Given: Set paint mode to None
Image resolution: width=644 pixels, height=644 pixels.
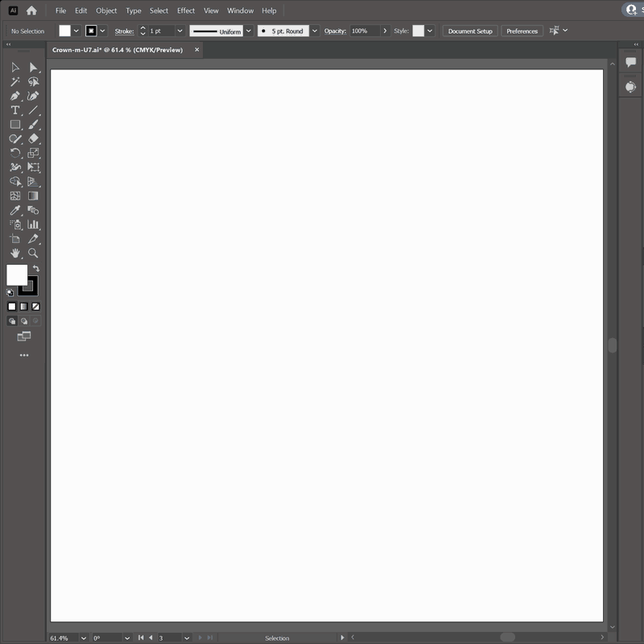Looking at the screenshot, I should click(x=35, y=307).
